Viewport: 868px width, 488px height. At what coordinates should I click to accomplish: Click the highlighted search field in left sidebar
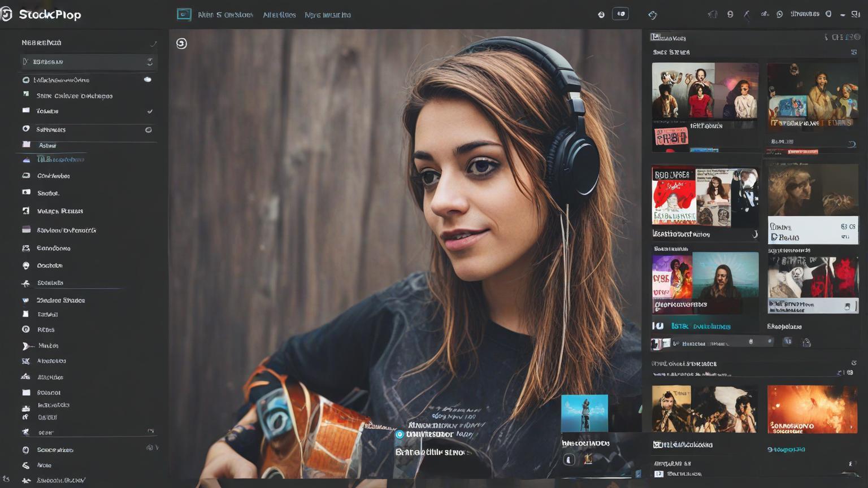88,62
